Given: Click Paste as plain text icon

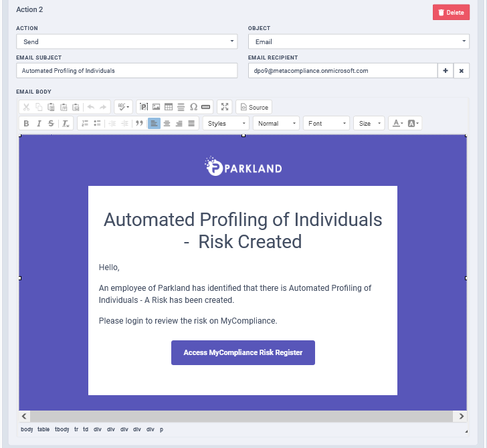Looking at the screenshot, I should click(64, 107).
